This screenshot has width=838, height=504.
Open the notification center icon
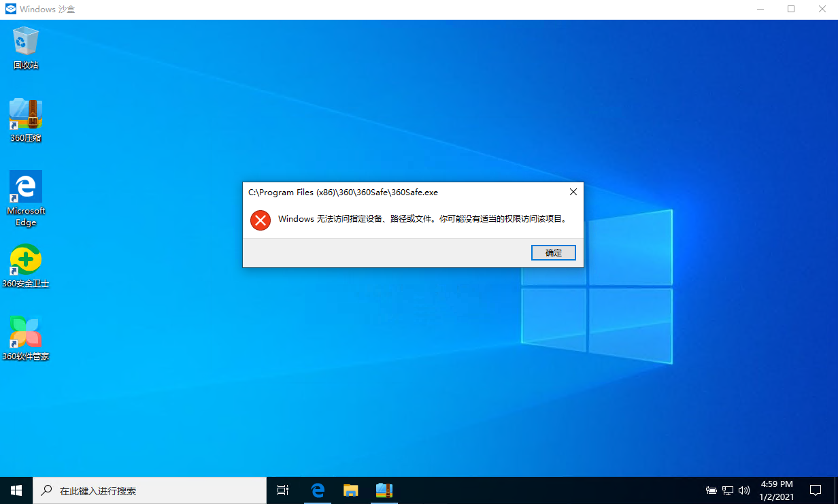click(x=816, y=490)
